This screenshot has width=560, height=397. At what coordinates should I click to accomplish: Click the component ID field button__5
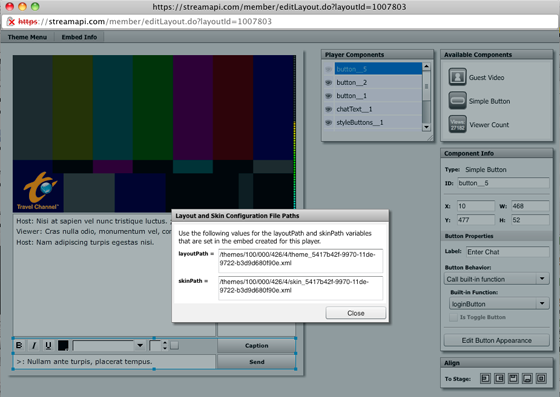click(503, 183)
